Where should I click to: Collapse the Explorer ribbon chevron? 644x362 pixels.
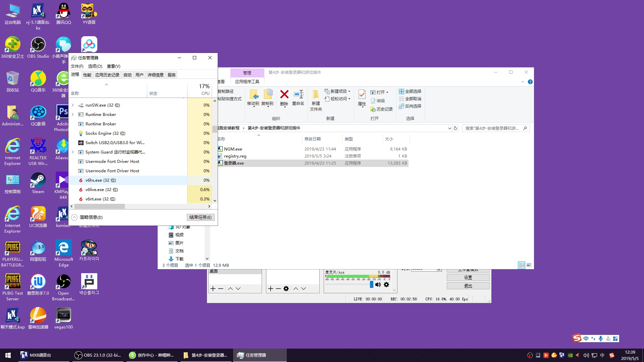523,82
